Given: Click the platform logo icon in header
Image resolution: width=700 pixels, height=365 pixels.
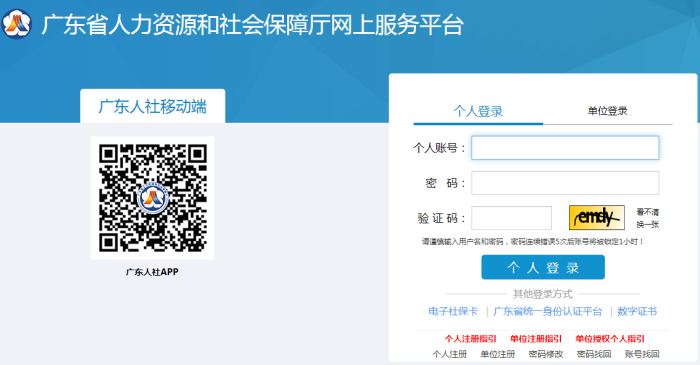Looking at the screenshot, I should (17, 24).
